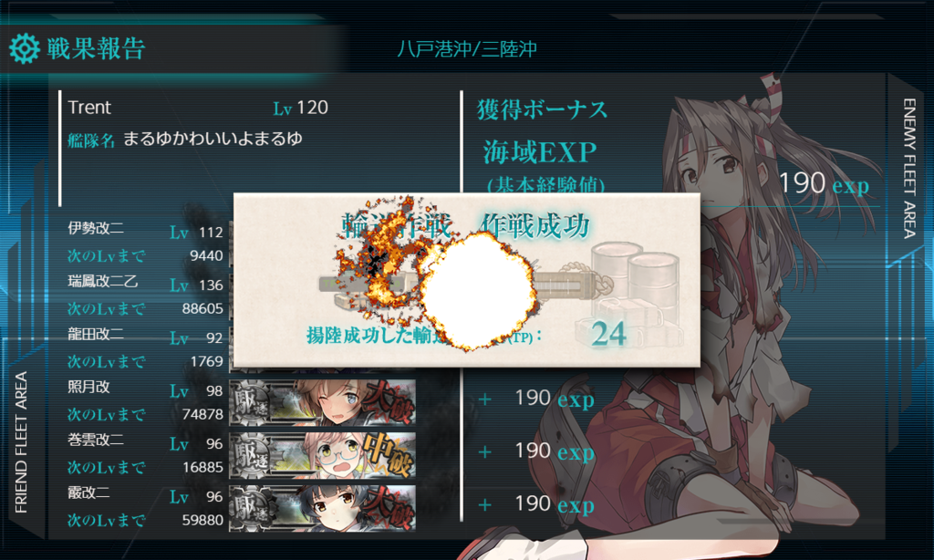Open the ENEMY FLEET AREA side tab
This screenshot has height=560, width=934.
(x=909, y=169)
